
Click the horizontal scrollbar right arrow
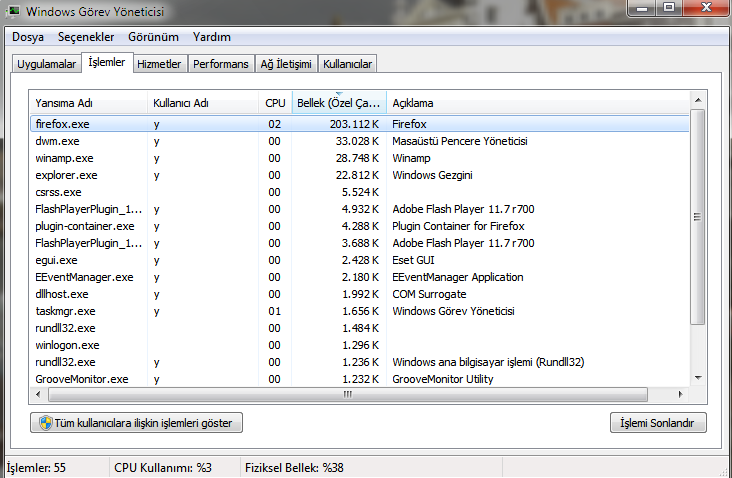pos(682,394)
